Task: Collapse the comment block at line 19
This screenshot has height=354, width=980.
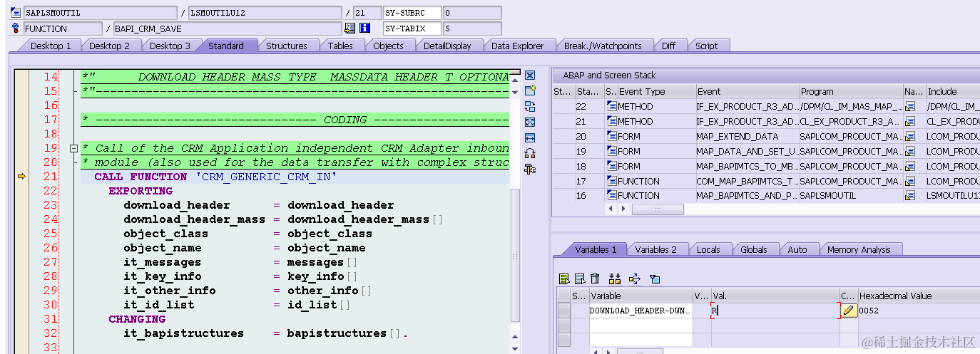Action: pos(73,148)
